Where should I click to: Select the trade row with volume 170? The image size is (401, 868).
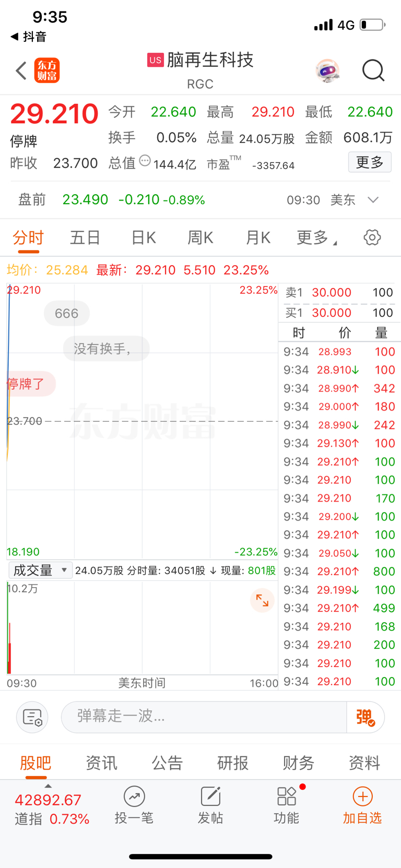coord(339,498)
